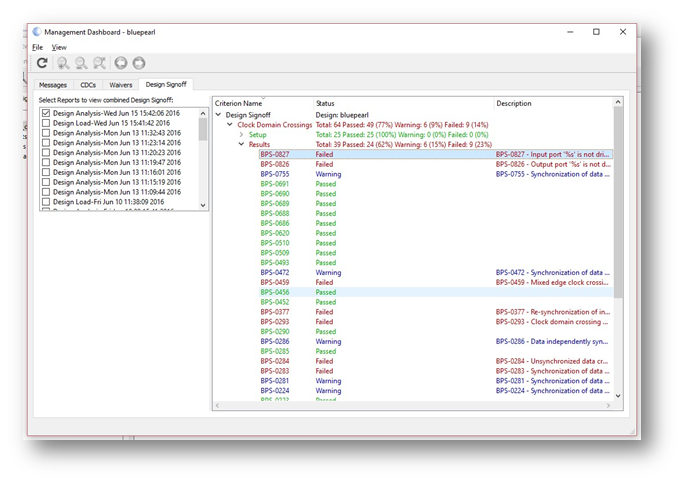The image size is (684, 483).
Task: Check Design Analysis-Mon Jun 13 11:32:43 2016
Action: click(x=46, y=133)
